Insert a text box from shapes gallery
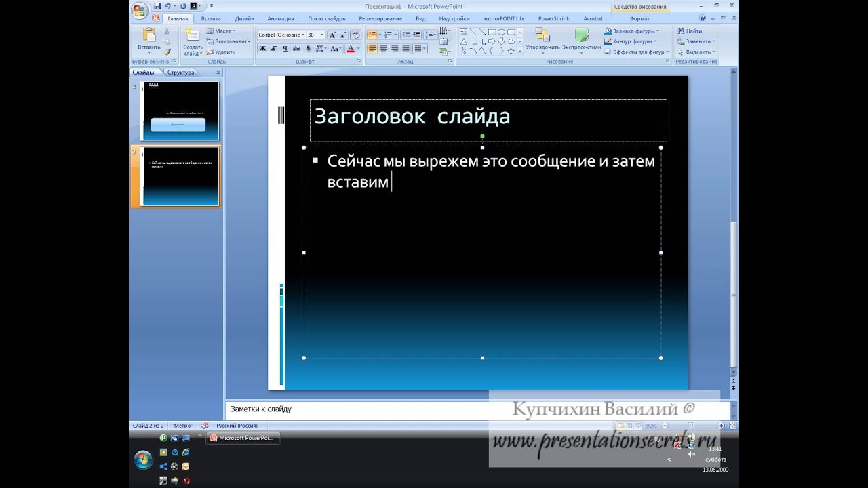 pyautogui.click(x=463, y=32)
